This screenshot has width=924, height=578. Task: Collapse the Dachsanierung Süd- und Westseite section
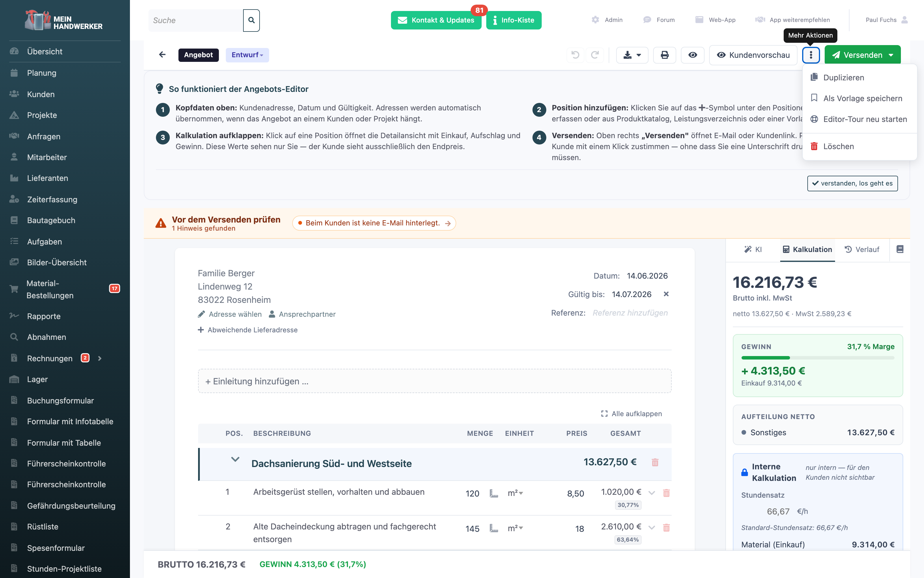point(235,459)
